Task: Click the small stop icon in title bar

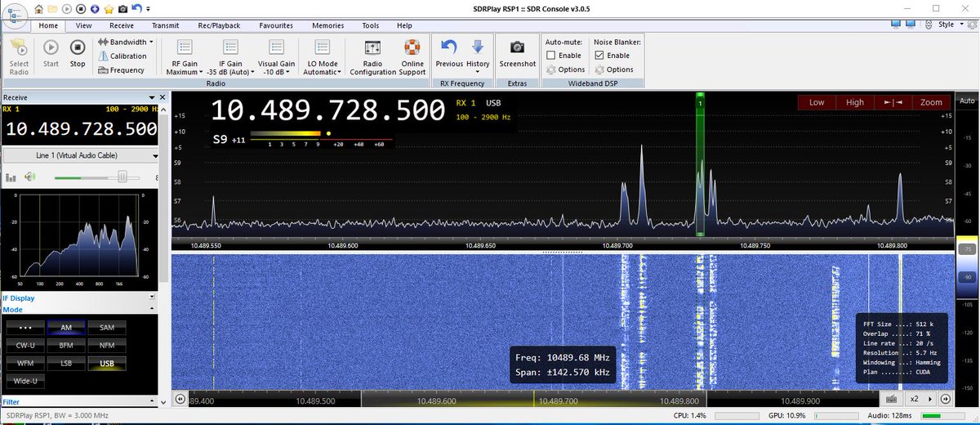Action: pos(81,8)
